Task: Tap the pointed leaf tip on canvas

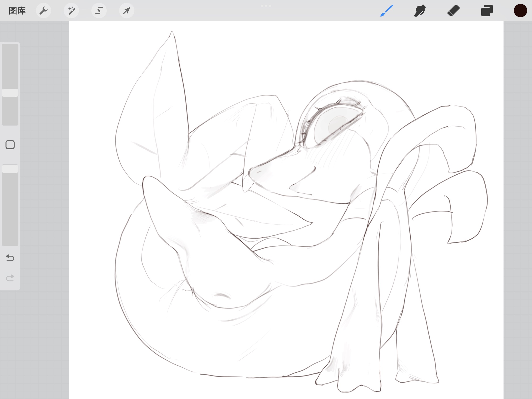Action: pos(172,32)
